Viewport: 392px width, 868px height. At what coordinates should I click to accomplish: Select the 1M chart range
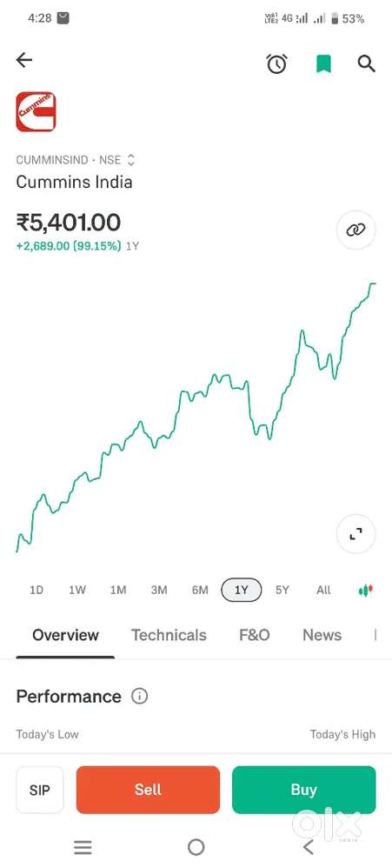118,590
